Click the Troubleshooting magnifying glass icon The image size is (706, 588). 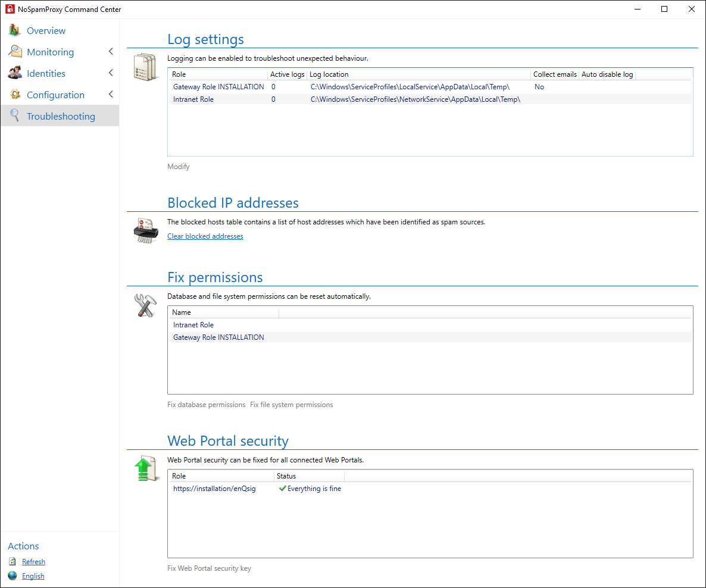15,115
